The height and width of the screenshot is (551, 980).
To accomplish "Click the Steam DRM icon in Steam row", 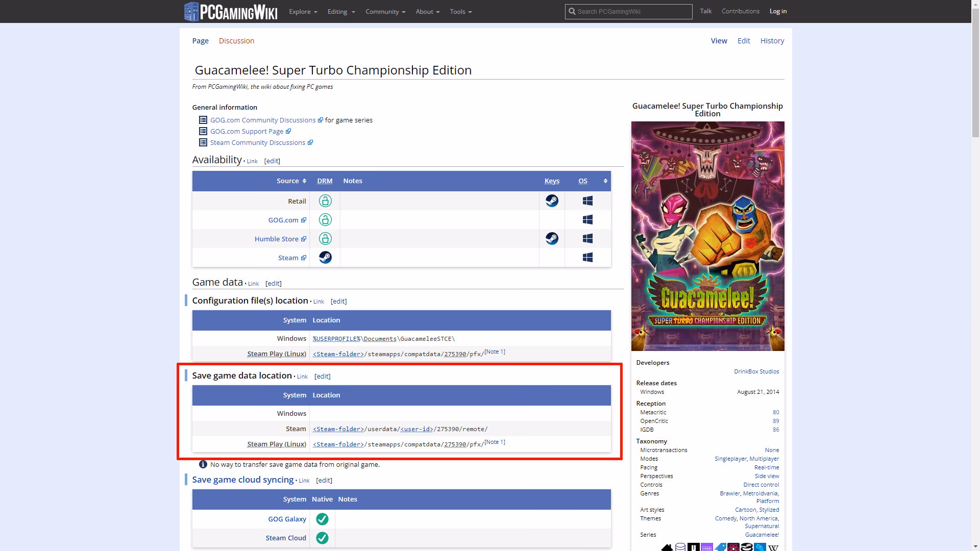I will click(x=325, y=258).
